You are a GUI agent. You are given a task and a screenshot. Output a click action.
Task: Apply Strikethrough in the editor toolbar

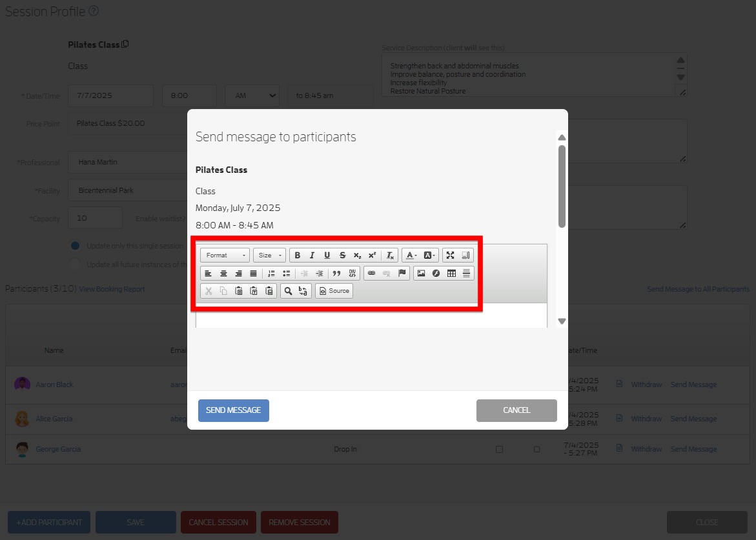(342, 255)
